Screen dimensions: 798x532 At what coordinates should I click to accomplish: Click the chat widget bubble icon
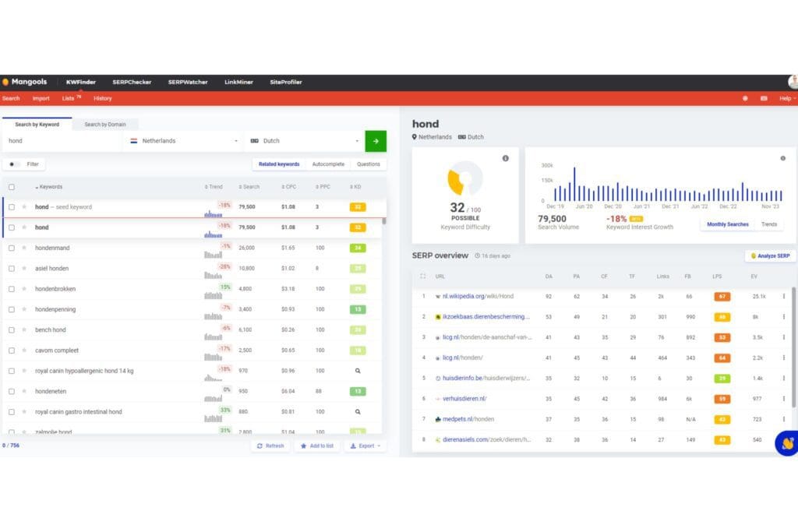tap(786, 443)
